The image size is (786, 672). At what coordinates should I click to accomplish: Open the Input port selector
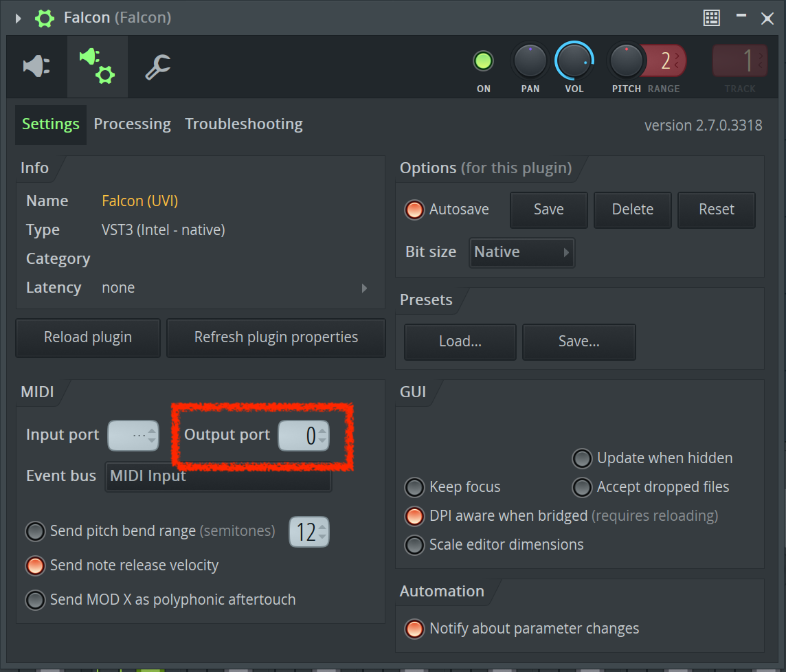coord(133,435)
